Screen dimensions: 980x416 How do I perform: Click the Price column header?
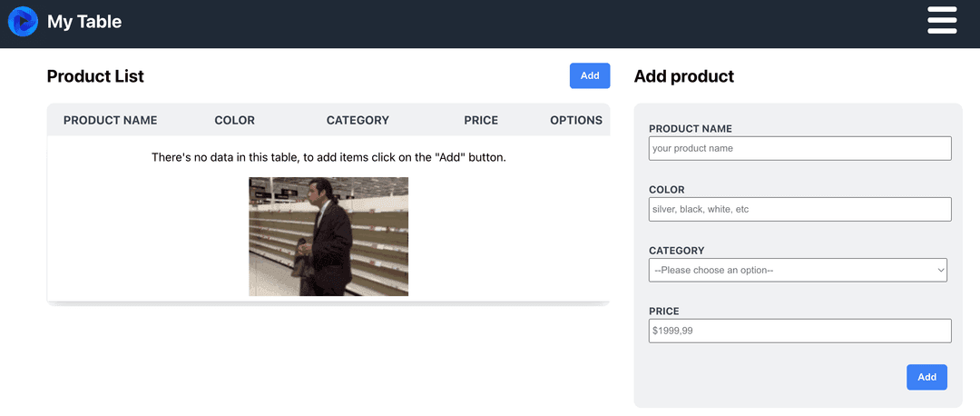coord(481,120)
